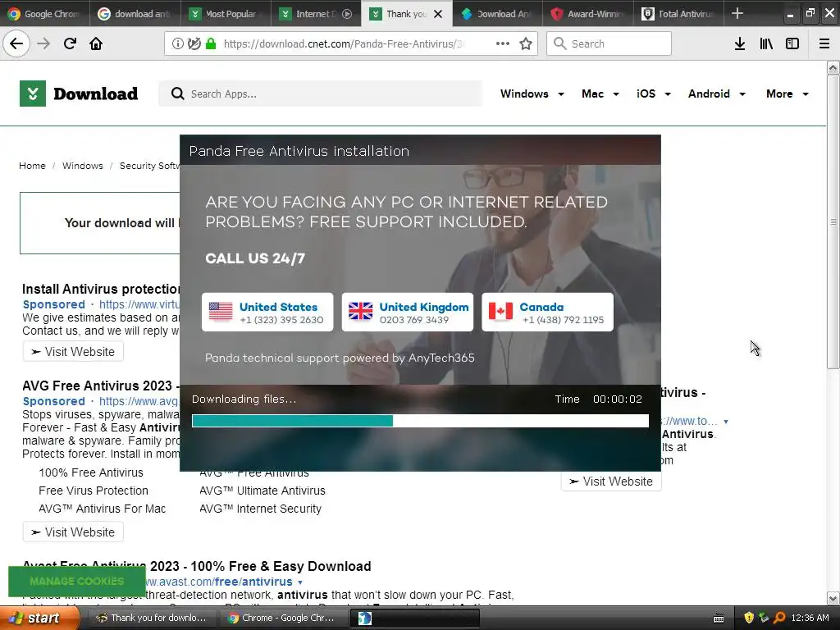Screen dimensions: 840x630
Task: Bookmark this page with the star icon
Action: coord(526,43)
